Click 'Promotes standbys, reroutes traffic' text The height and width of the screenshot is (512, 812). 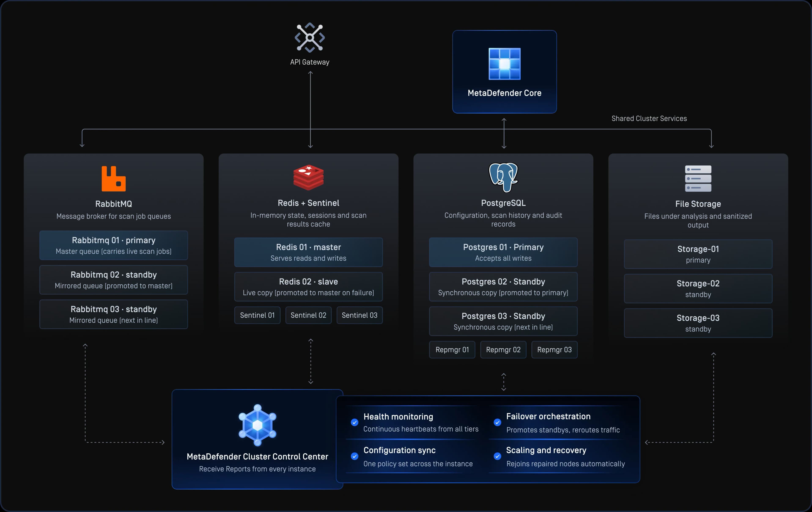563,430
